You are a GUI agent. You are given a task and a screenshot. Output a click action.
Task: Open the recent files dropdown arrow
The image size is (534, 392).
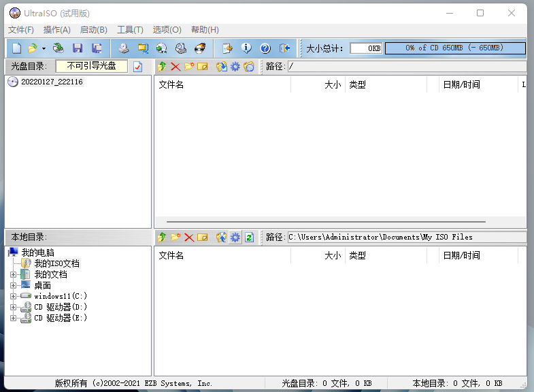[x=44, y=48]
